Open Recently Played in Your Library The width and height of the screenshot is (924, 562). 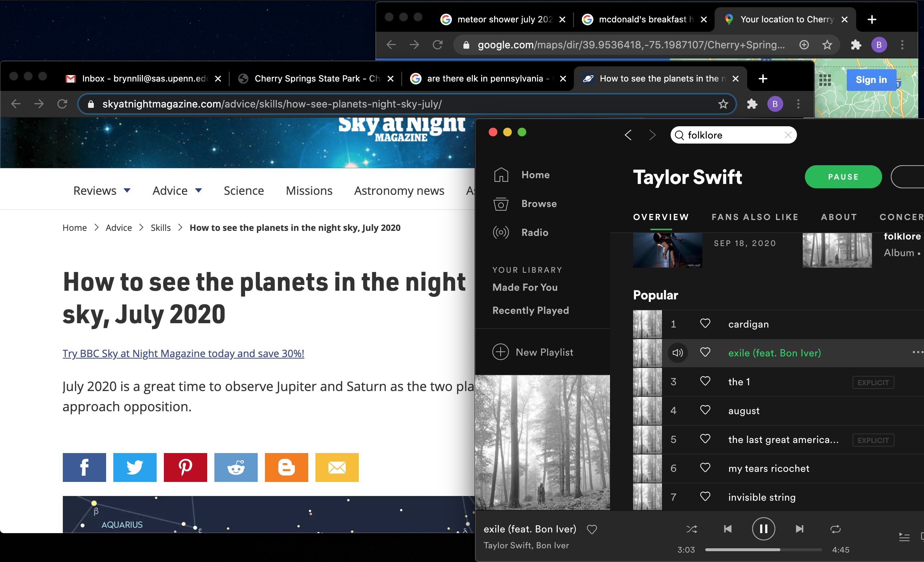pyautogui.click(x=531, y=310)
